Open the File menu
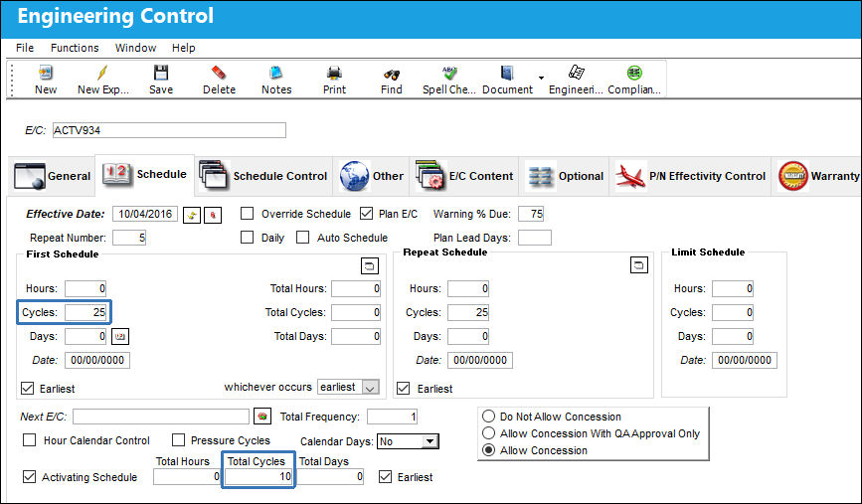The image size is (862, 504). point(25,48)
